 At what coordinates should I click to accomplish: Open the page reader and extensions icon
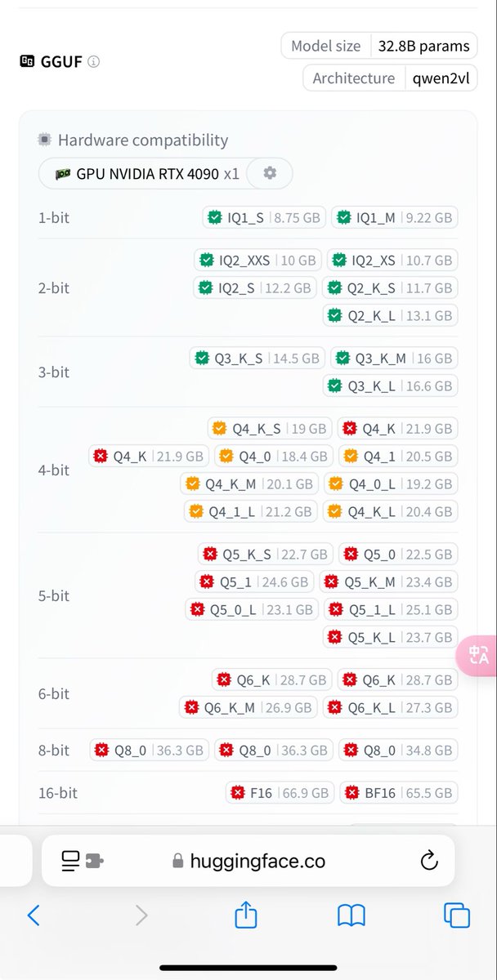(x=83, y=860)
